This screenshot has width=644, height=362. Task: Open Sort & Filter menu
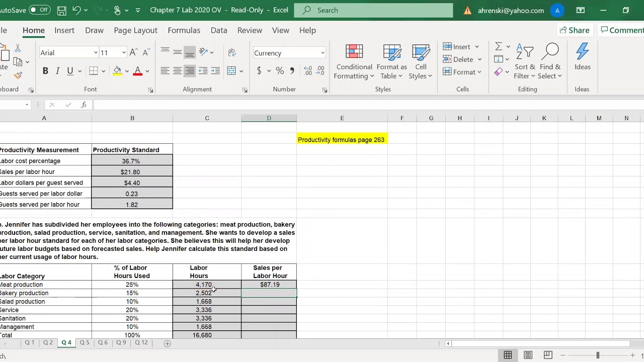click(x=525, y=62)
